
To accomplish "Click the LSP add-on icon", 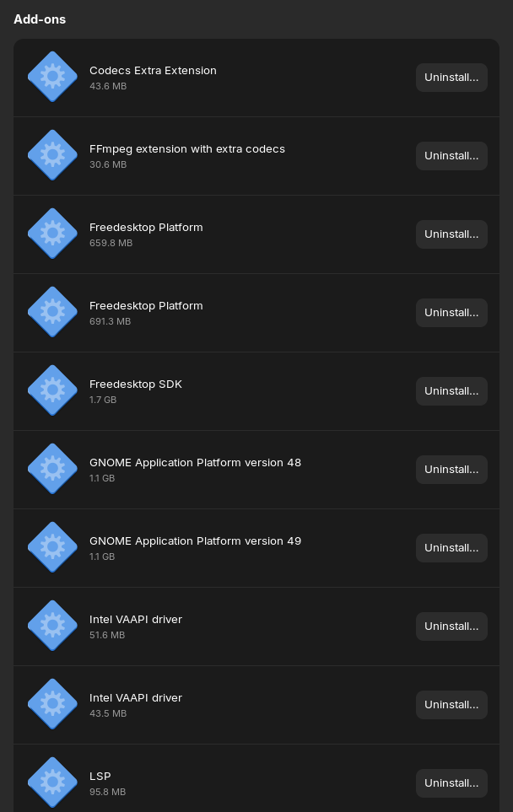I will point(52,782).
